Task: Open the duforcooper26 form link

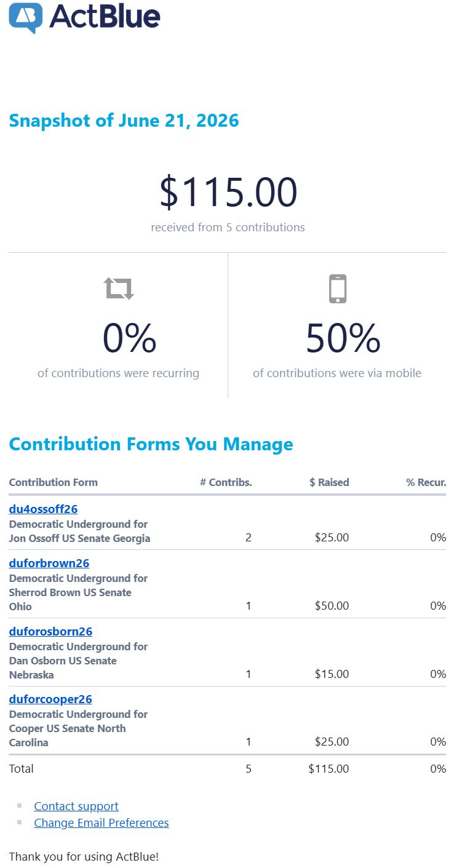Action: [x=50, y=699]
